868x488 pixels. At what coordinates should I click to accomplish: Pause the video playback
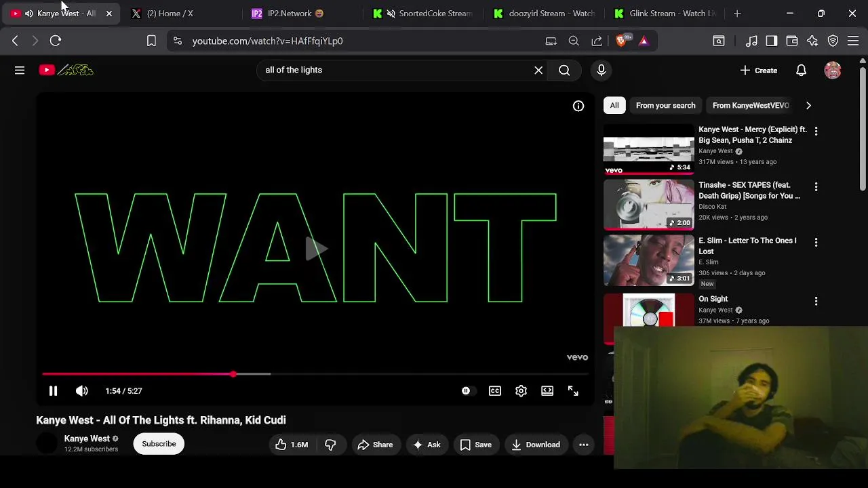coord(53,390)
